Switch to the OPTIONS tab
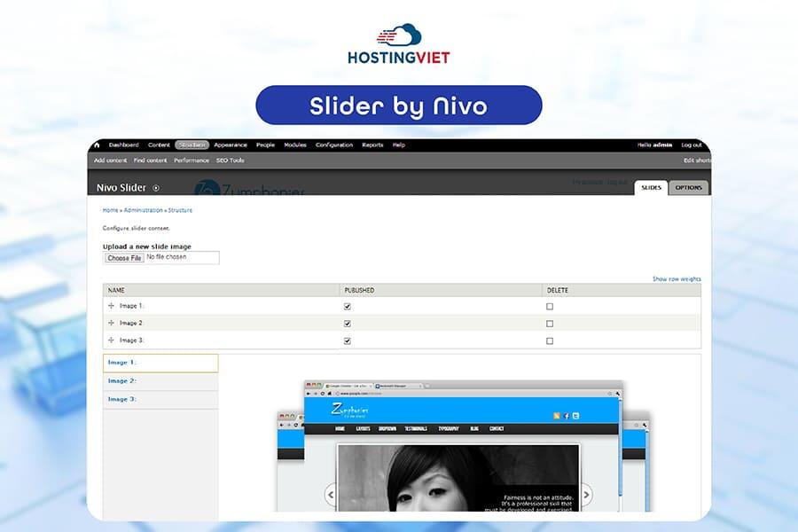The image size is (798, 532). [x=687, y=187]
